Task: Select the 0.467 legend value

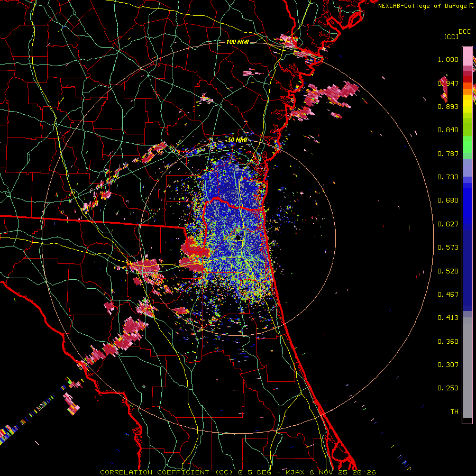Action: click(448, 295)
